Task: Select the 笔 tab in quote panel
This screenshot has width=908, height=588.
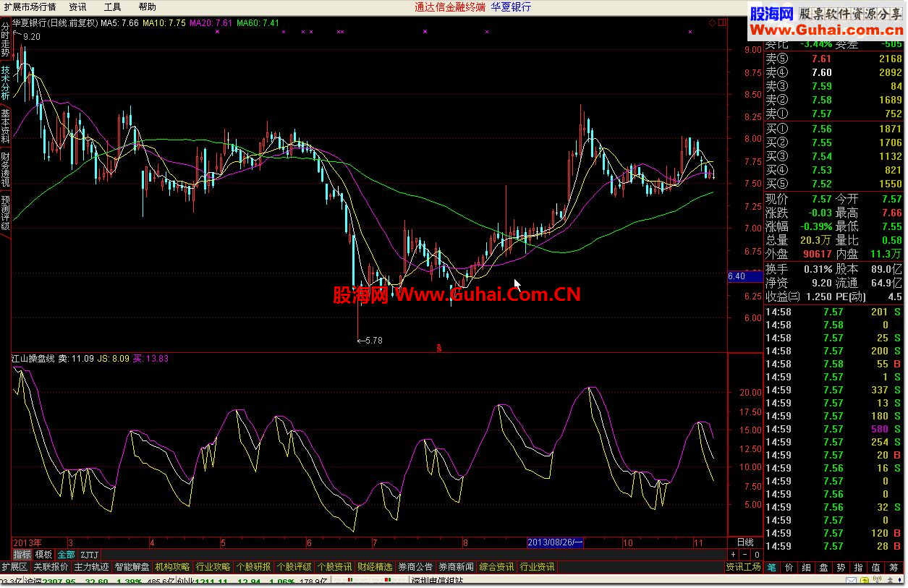Action: [x=773, y=568]
